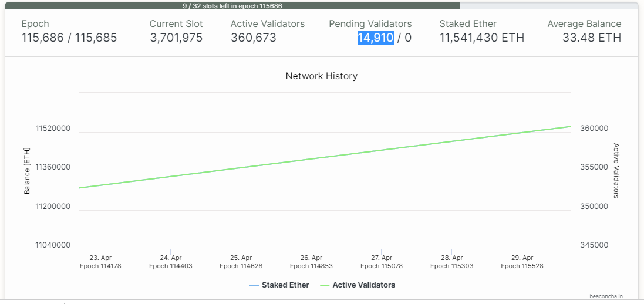Click the 28. Apr Epoch 115303 axis label
This screenshot has height=304, width=644.
click(x=452, y=262)
